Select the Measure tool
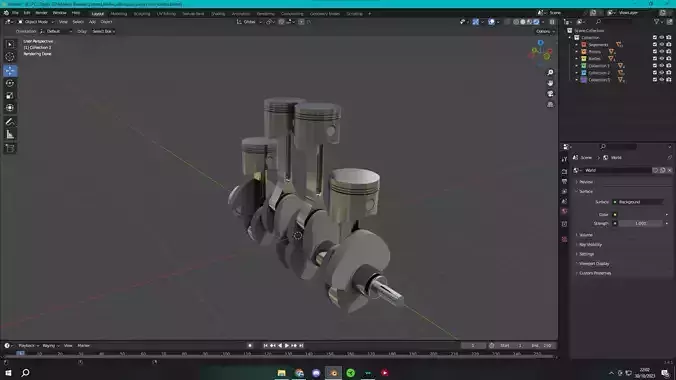The image size is (676, 380). (x=10, y=135)
